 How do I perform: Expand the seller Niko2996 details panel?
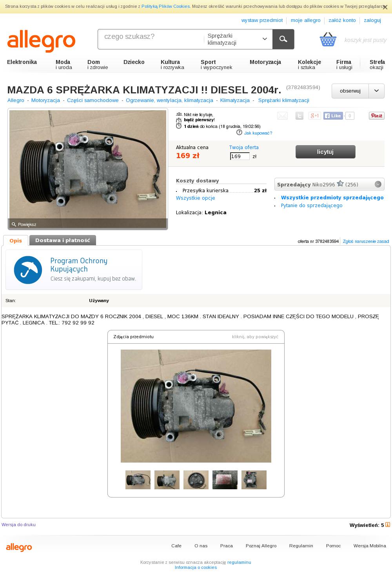click(378, 184)
